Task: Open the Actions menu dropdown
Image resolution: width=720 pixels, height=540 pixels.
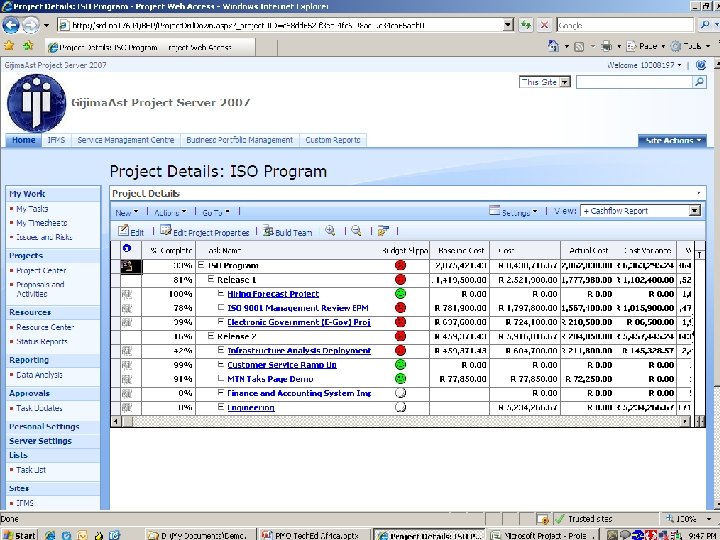Action: pyautogui.click(x=170, y=212)
